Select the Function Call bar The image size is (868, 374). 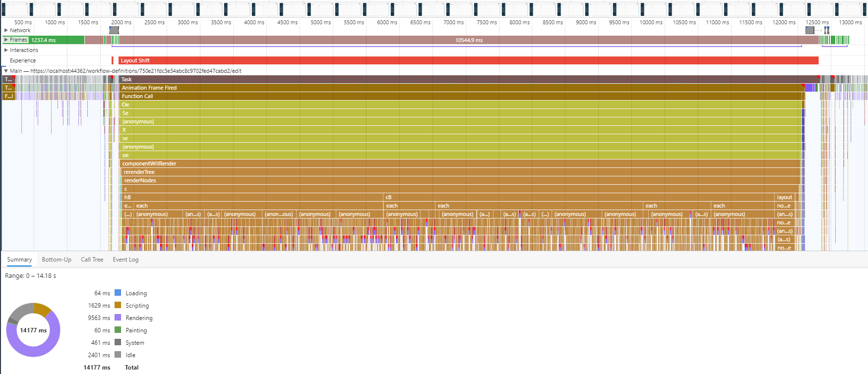click(462, 96)
